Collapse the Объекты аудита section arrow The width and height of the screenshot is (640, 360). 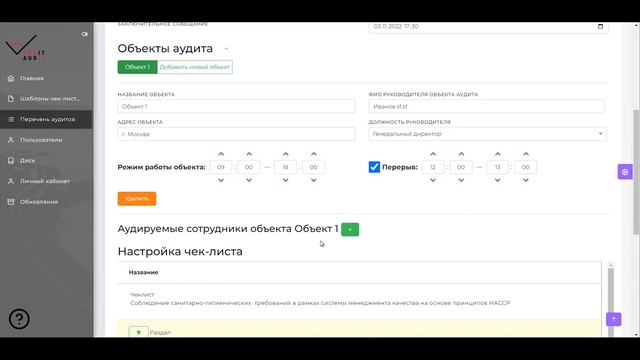pyautogui.click(x=226, y=49)
